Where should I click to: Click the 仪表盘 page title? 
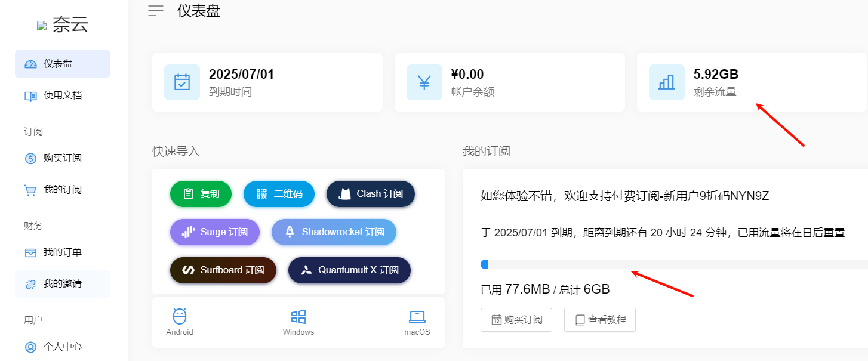pyautogui.click(x=199, y=11)
